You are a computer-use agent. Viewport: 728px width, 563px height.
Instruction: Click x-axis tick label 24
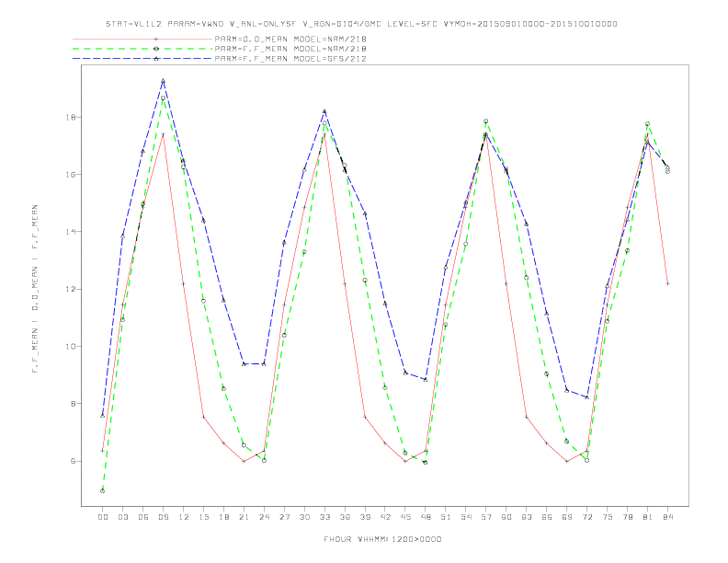point(264,517)
